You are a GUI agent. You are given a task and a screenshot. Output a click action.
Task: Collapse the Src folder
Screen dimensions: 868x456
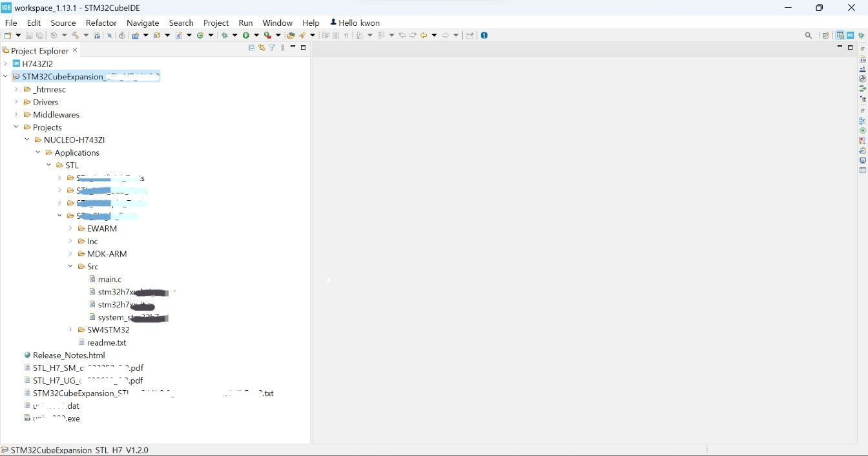71,267
